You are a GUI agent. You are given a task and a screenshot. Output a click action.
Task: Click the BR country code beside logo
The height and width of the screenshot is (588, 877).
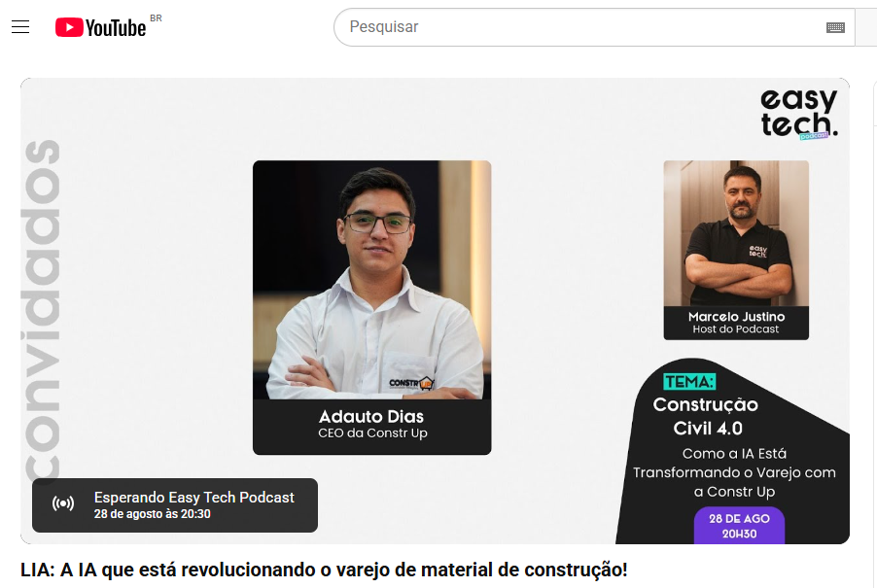point(156,17)
